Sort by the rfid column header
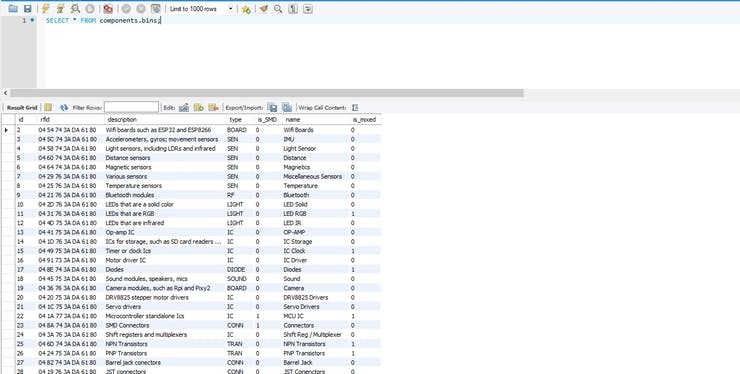Viewport: 740px width, 374px height. coord(71,119)
